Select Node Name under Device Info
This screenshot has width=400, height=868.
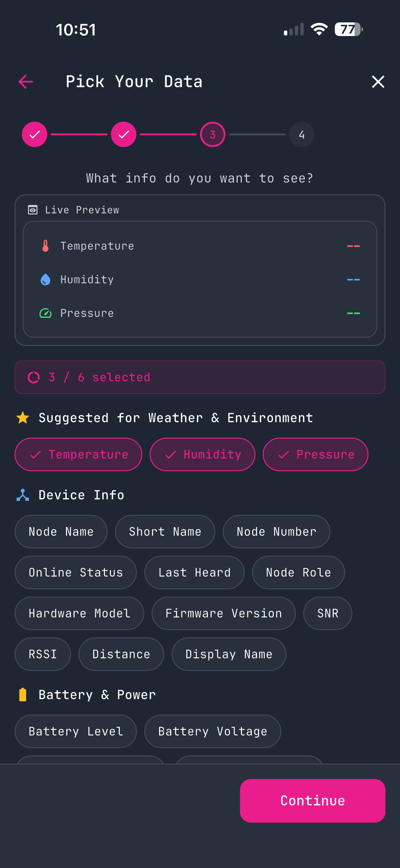(x=61, y=531)
